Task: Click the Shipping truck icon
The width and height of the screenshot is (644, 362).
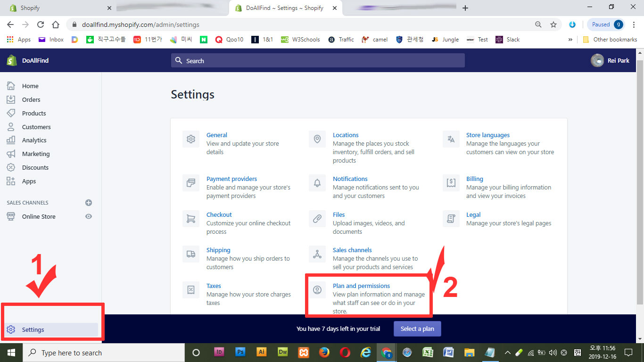Action: (x=191, y=254)
